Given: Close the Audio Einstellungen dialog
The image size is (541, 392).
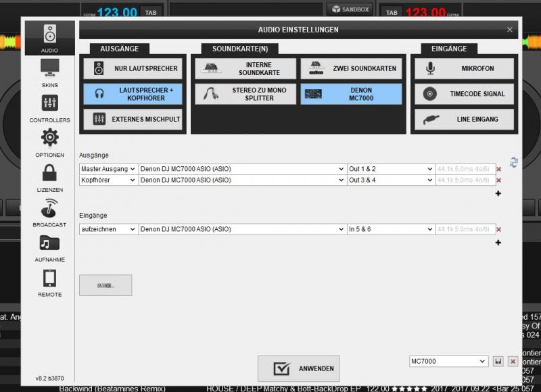Looking at the screenshot, I should [510, 30].
